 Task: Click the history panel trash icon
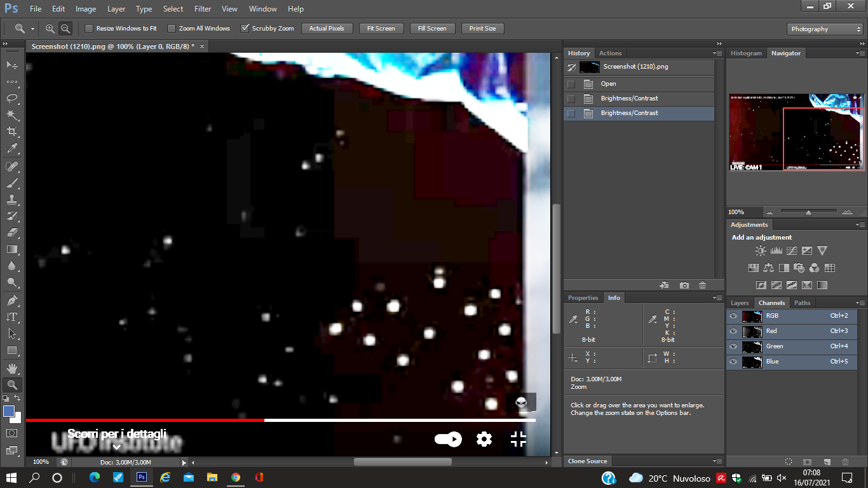[702, 286]
